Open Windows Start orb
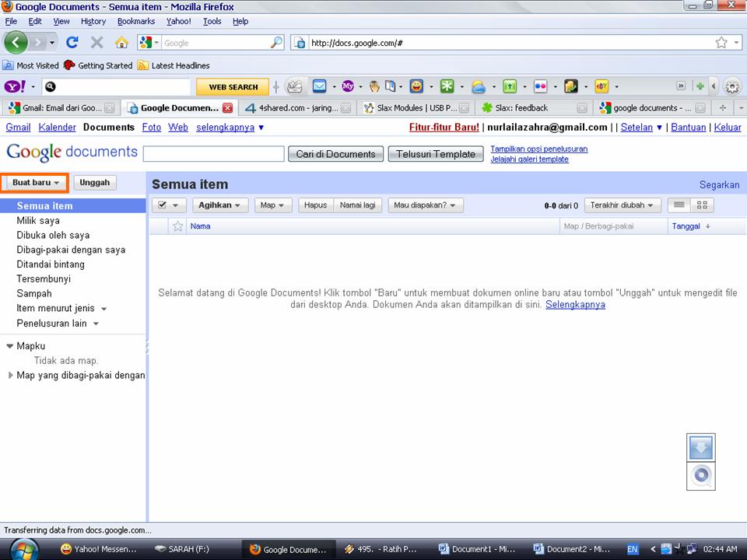Screen dimensions: 747x560 point(24,549)
